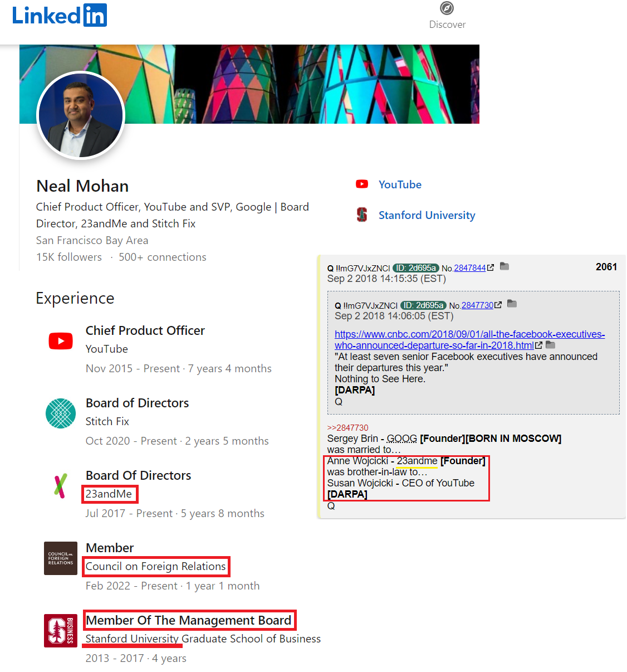Screen dimensions: 627x672
Task: Click the post number 2061
Action: (606, 267)
